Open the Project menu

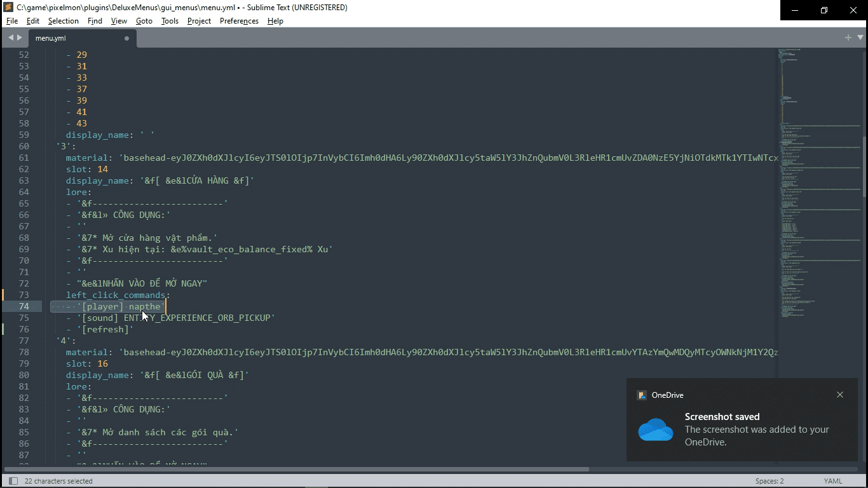click(199, 21)
